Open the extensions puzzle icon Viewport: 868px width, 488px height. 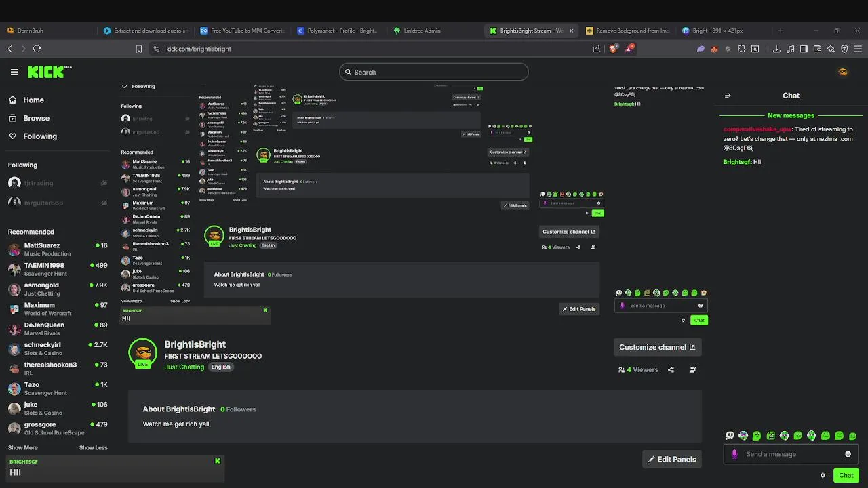741,49
